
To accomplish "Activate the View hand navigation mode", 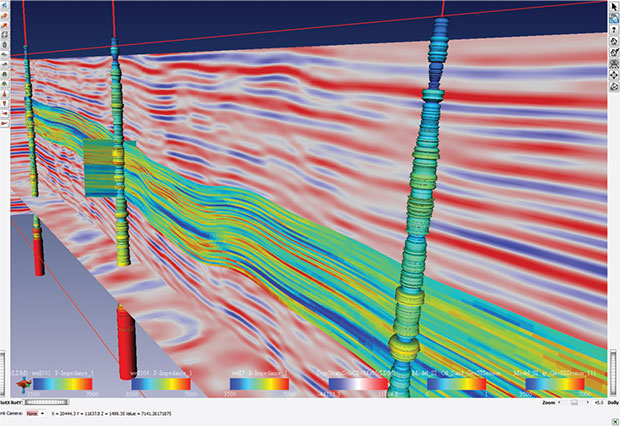I will coord(613,18).
